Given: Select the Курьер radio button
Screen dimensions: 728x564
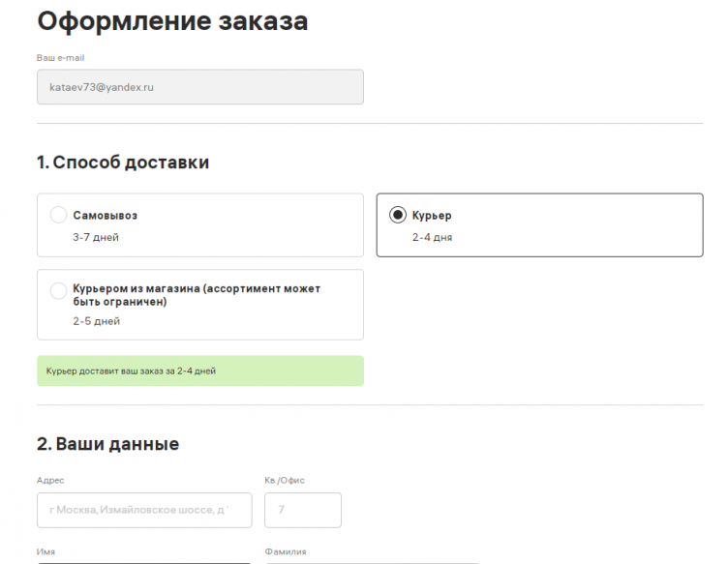Looking at the screenshot, I should 398,215.
